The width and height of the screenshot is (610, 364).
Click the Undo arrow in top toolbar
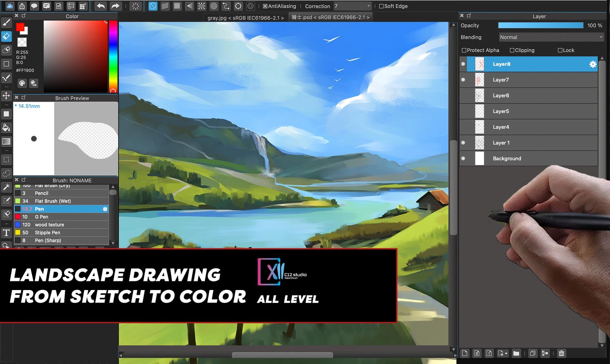pos(101,6)
